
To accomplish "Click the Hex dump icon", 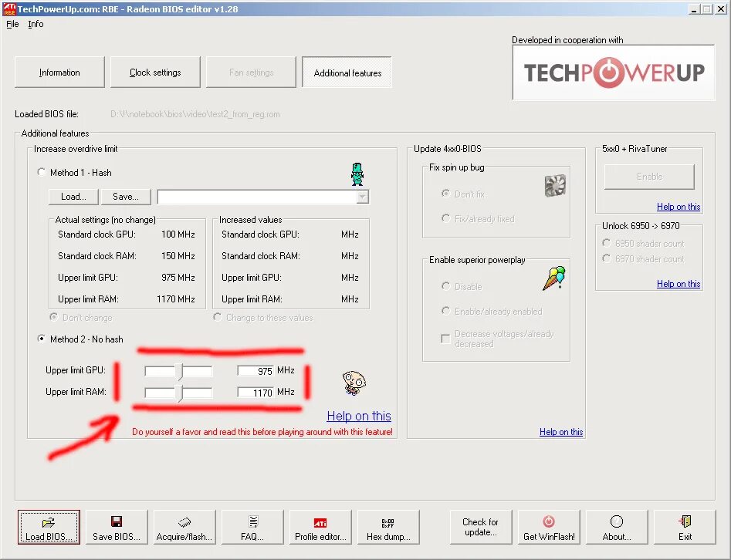I will coord(387,523).
